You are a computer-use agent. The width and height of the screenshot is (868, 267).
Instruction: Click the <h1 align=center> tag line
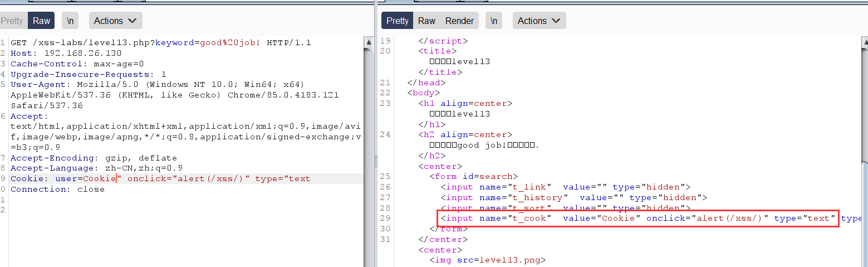tap(465, 103)
